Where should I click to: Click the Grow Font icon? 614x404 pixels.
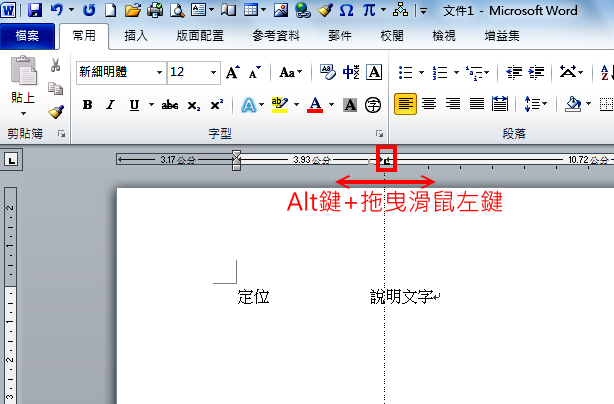tap(232, 73)
